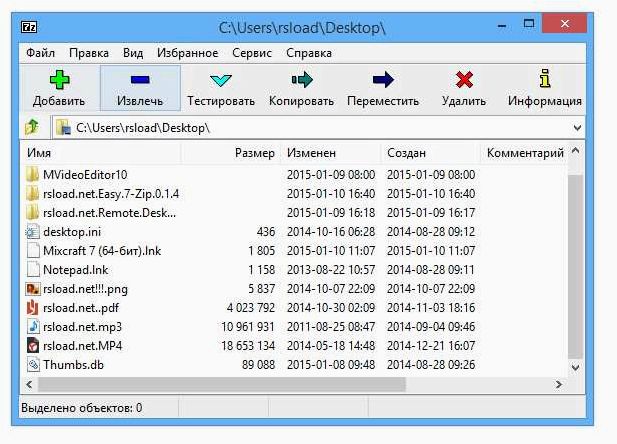Open the Правка menu
Image resolution: width=617 pixels, height=444 pixels.
(89, 53)
